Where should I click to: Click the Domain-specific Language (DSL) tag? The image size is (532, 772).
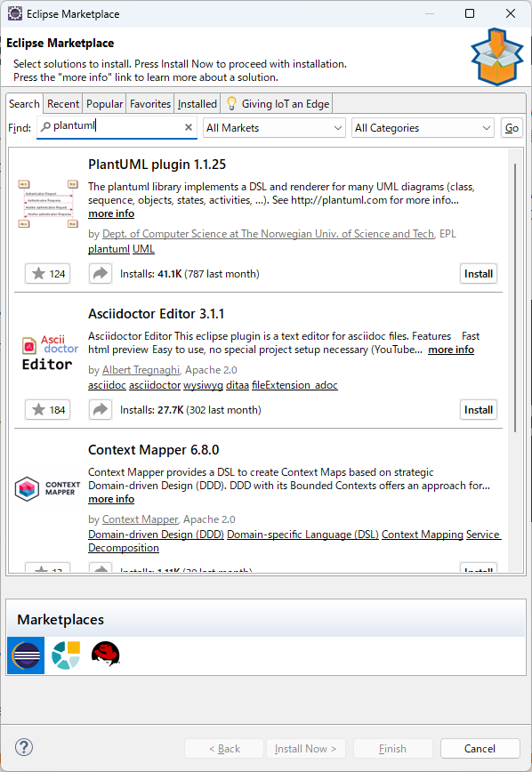coord(302,535)
